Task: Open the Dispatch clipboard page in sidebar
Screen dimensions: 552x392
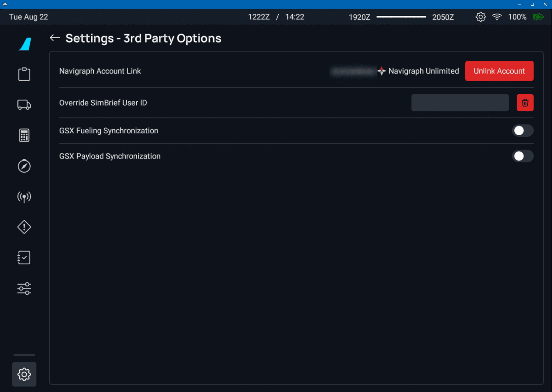Action: coord(24,74)
